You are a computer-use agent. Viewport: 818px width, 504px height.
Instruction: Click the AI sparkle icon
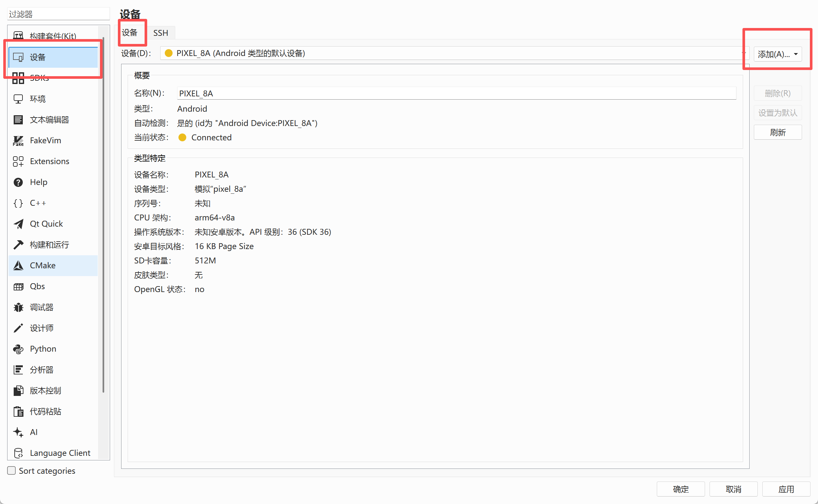coord(18,432)
